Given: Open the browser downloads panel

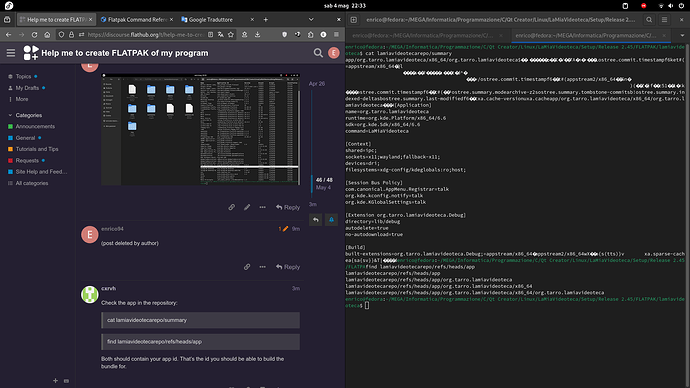Looking at the screenshot, I should (257, 34).
